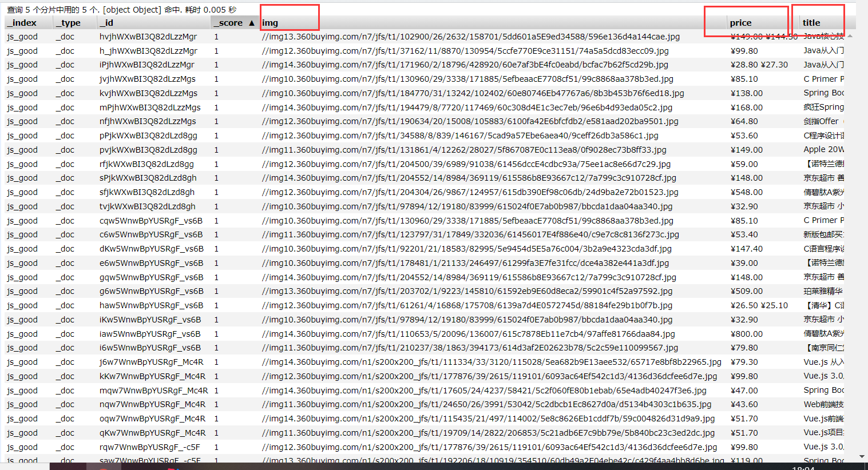The image size is (868, 470).
Task: Select id i6w5WnwBpYUSRgF_vs6B cell
Action: (x=150, y=348)
